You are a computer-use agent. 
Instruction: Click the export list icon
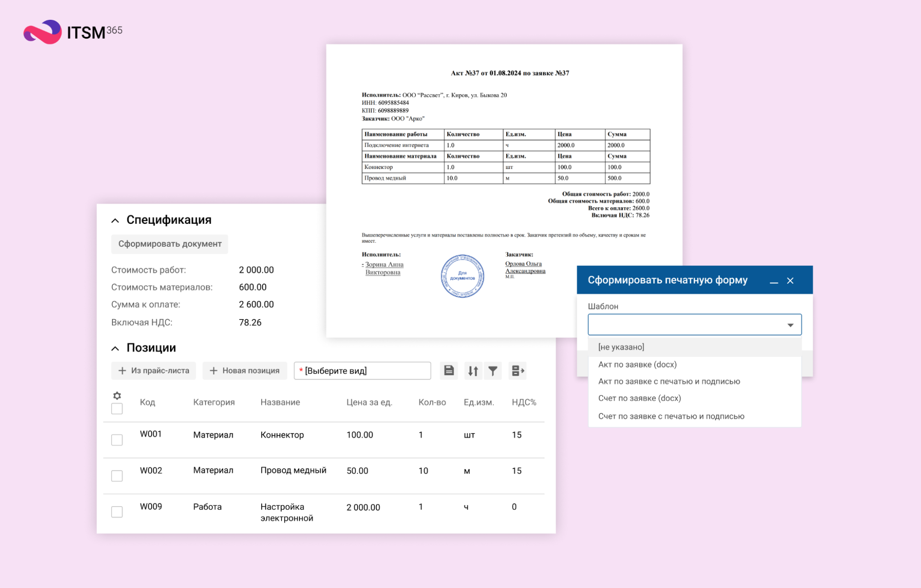pos(517,371)
